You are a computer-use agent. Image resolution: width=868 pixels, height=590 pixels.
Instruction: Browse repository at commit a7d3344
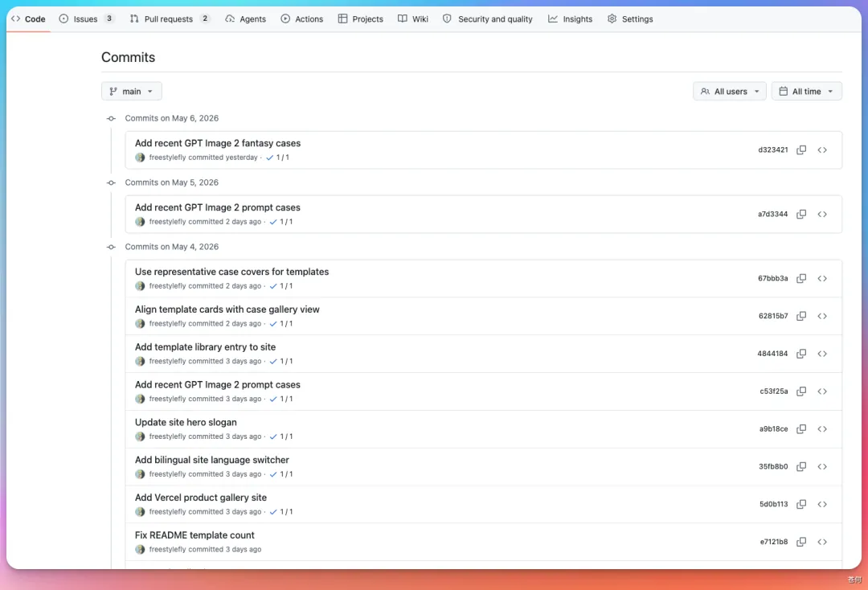[x=822, y=214]
